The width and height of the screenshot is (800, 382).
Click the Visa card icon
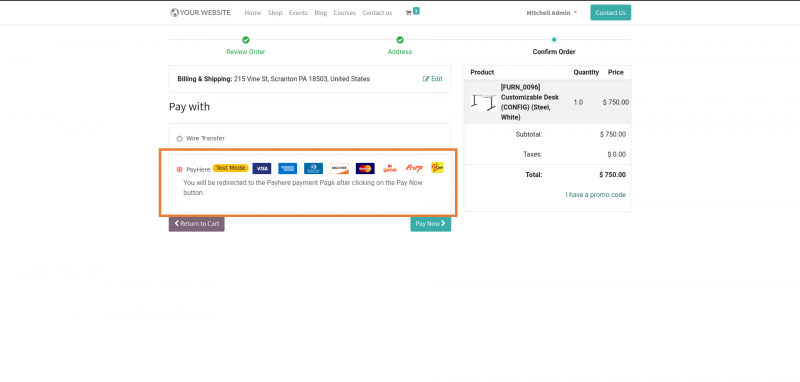(x=262, y=168)
